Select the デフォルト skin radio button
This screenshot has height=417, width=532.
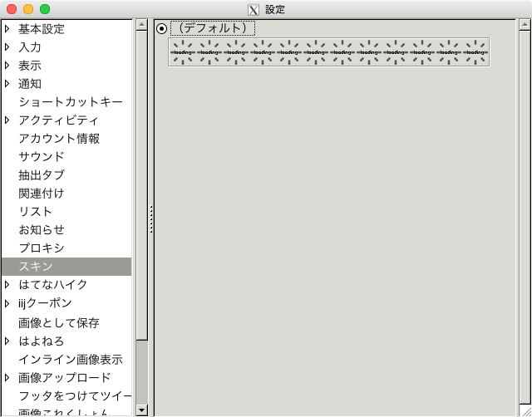161,28
